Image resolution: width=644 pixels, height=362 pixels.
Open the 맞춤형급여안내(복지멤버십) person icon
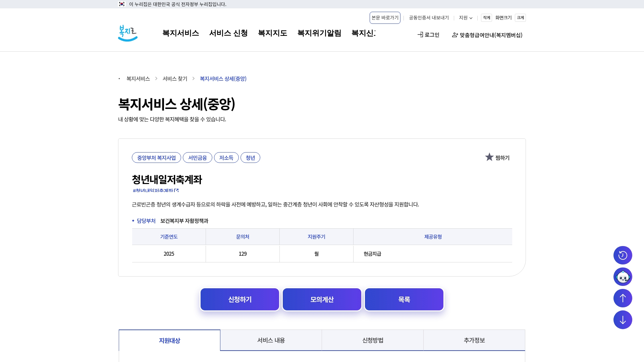point(455,35)
